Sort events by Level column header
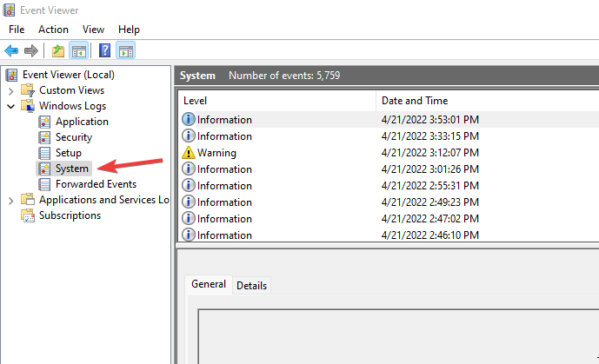Viewport: 599px width, 364px height. pos(196,101)
